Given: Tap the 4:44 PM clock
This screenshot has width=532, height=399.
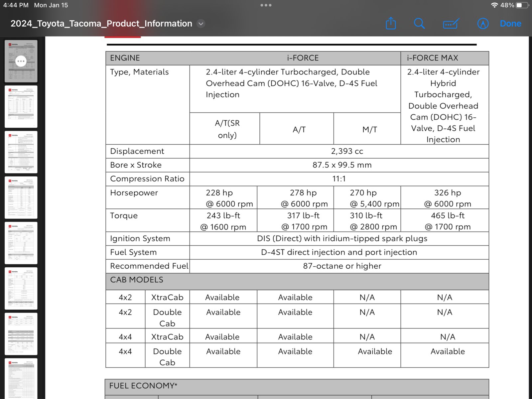Looking at the screenshot, I should tap(16, 5).
